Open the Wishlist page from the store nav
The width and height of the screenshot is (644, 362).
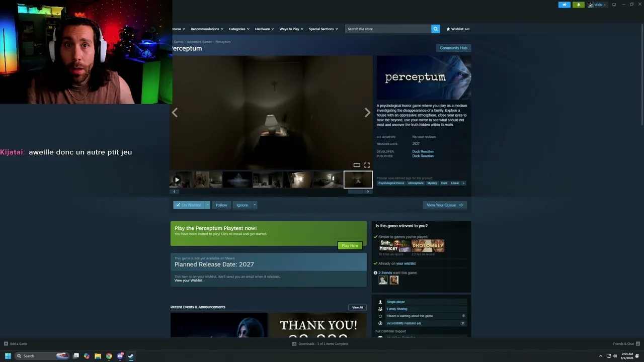[458, 29]
